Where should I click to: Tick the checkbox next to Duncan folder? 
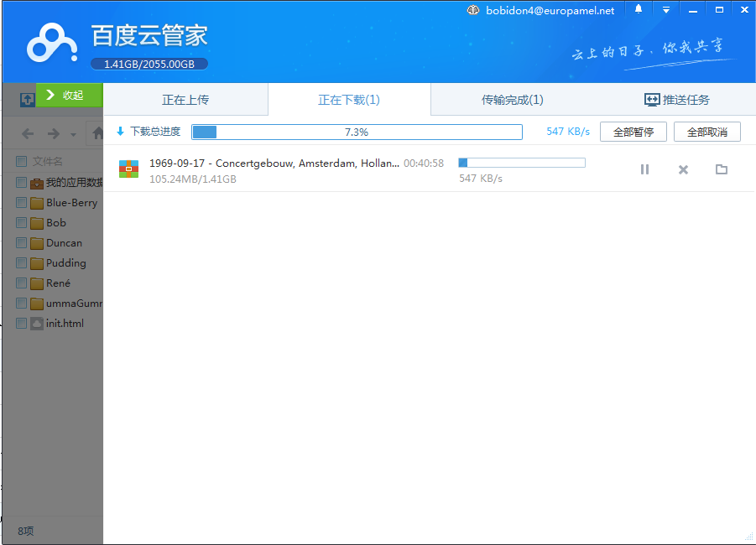coord(22,242)
